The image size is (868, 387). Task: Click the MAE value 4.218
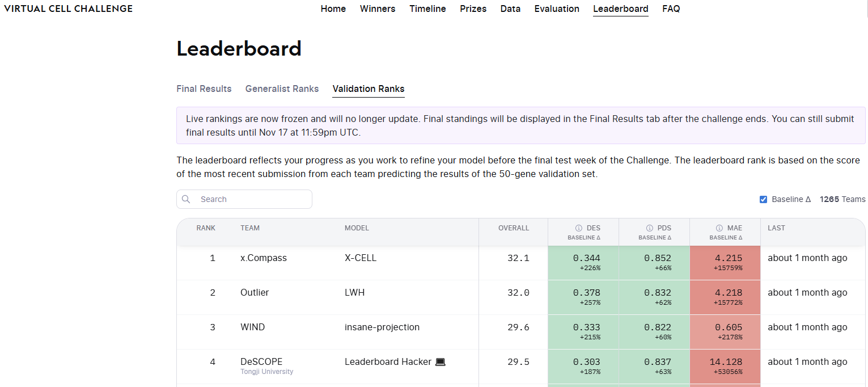729,293
